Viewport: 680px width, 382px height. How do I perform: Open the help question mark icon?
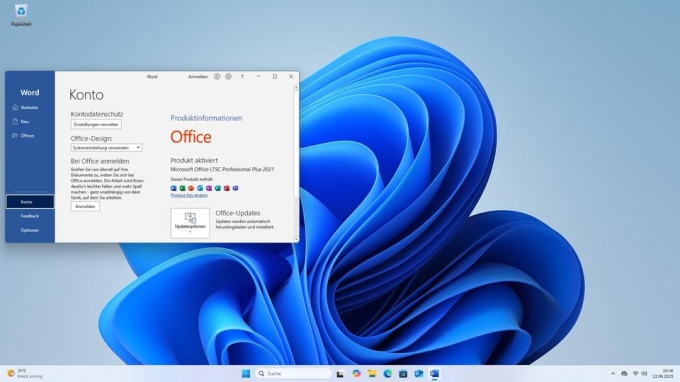tap(242, 76)
